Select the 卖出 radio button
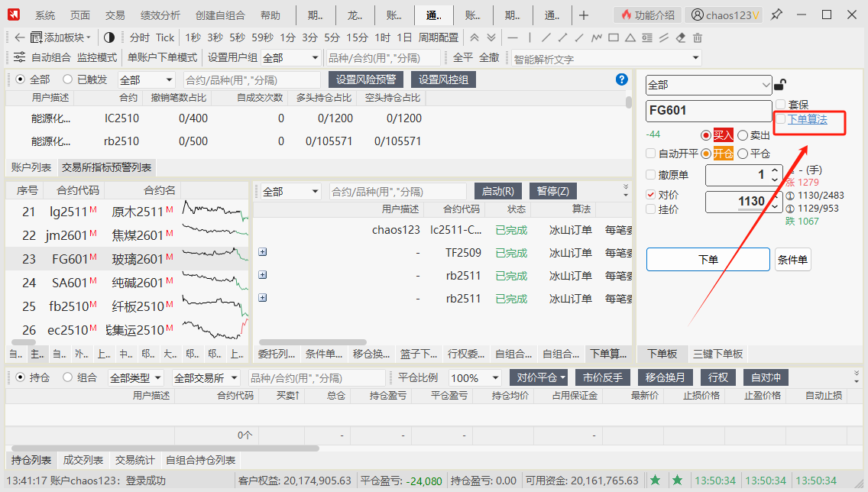 pos(743,135)
